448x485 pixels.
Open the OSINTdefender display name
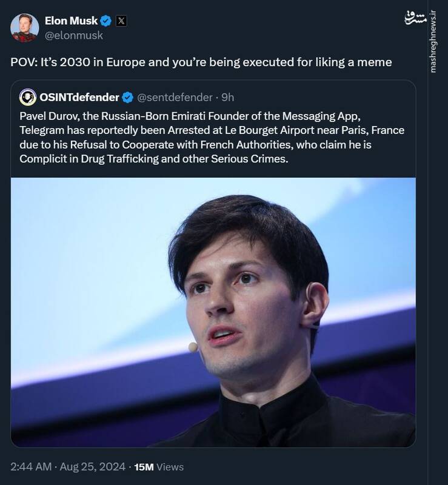coord(79,97)
